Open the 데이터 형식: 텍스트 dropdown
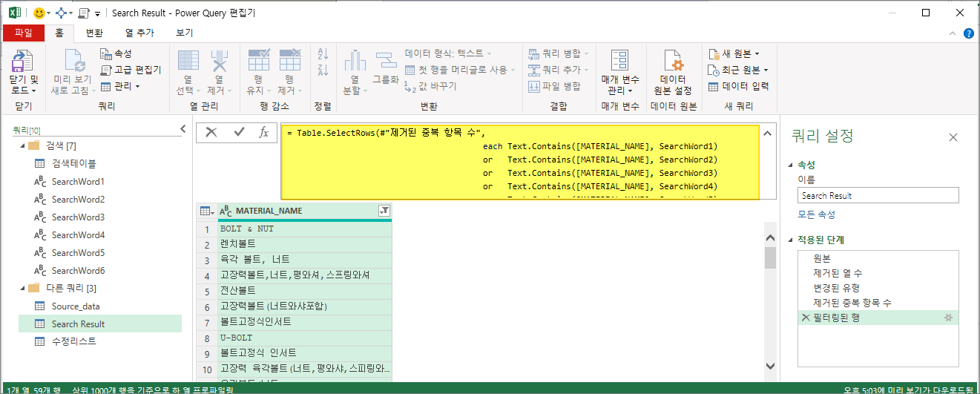Image resolution: width=980 pixels, height=394 pixels. (447, 53)
